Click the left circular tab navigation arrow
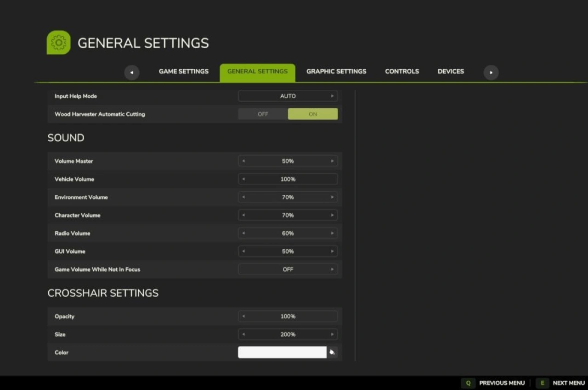Image resolution: width=588 pixels, height=390 pixels. point(132,72)
